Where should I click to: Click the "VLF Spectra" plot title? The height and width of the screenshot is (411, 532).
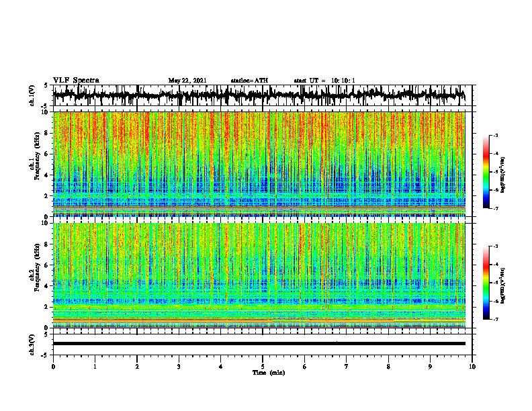point(76,81)
